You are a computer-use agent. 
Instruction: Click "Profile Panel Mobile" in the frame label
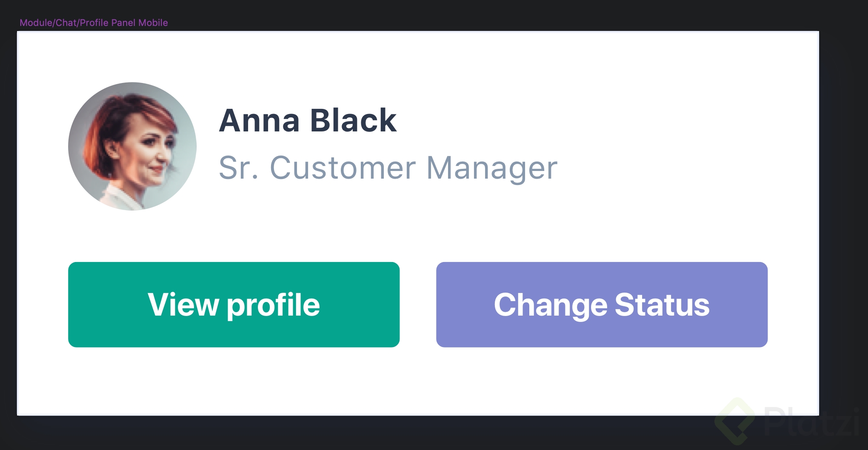124,23
